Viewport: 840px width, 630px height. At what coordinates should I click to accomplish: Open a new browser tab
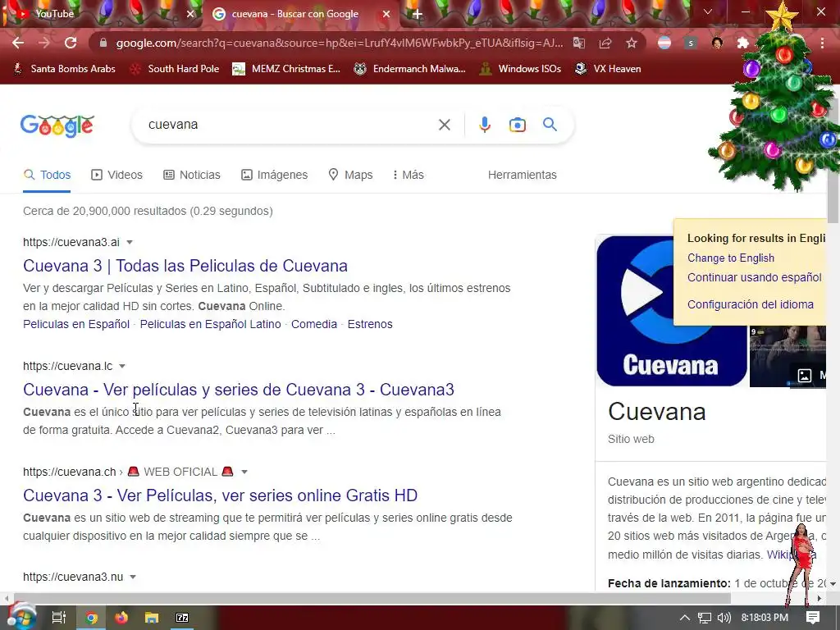[418, 14]
